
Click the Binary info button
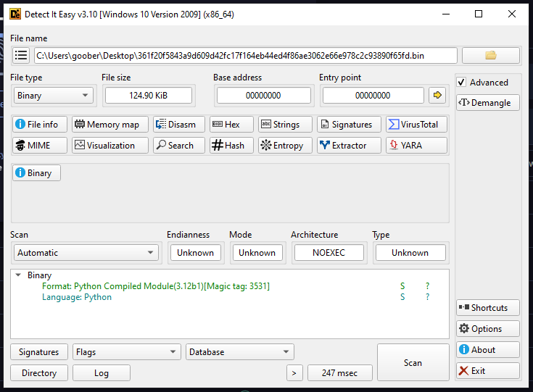37,173
